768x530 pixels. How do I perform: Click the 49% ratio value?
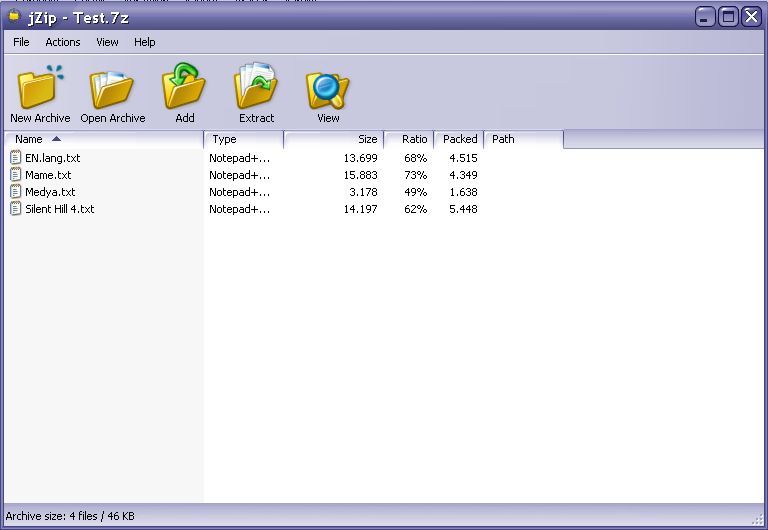pyautogui.click(x=415, y=192)
